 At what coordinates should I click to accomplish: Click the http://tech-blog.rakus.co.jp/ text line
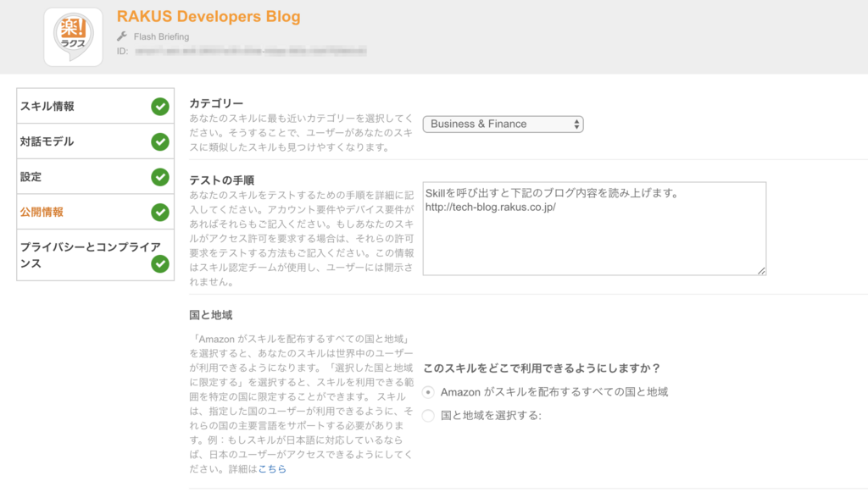click(491, 207)
